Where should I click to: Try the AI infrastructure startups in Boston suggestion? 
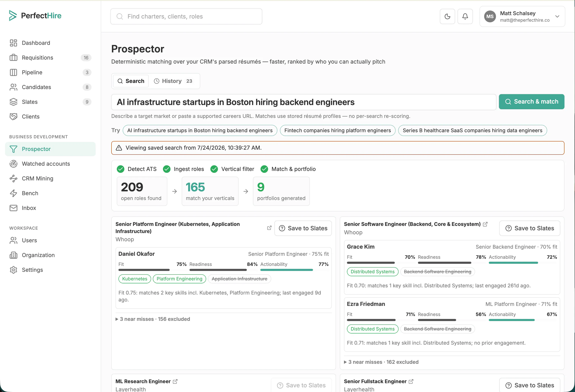point(200,131)
